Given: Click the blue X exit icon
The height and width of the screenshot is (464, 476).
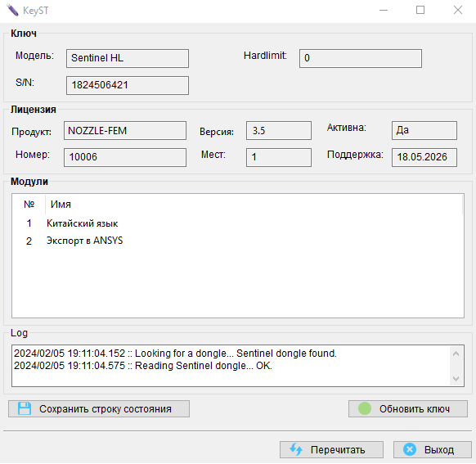Looking at the screenshot, I should point(410,449).
